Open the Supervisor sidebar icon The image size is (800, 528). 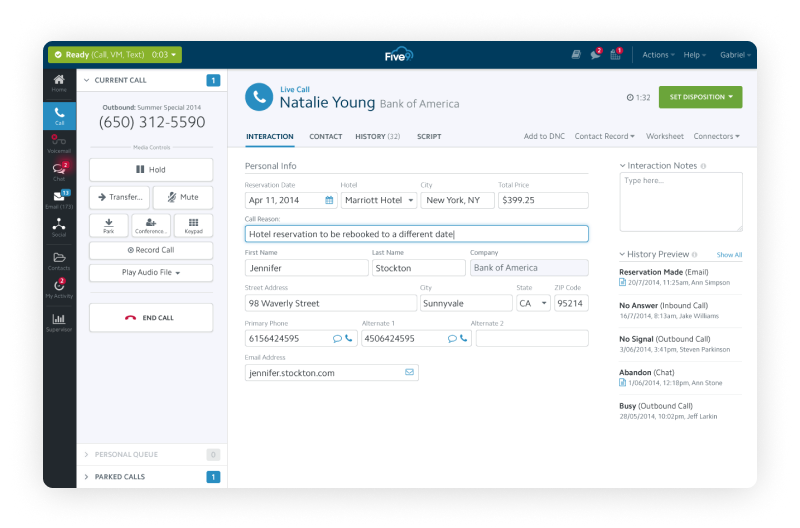coord(59,322)
